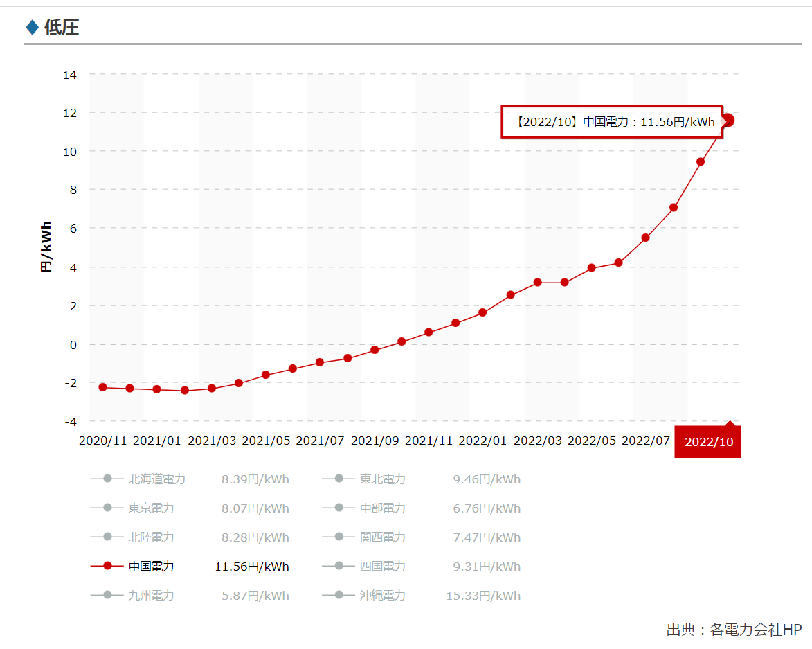
Task: Click the 関西電力 legend marker icon
Action: tap(339, 537)
